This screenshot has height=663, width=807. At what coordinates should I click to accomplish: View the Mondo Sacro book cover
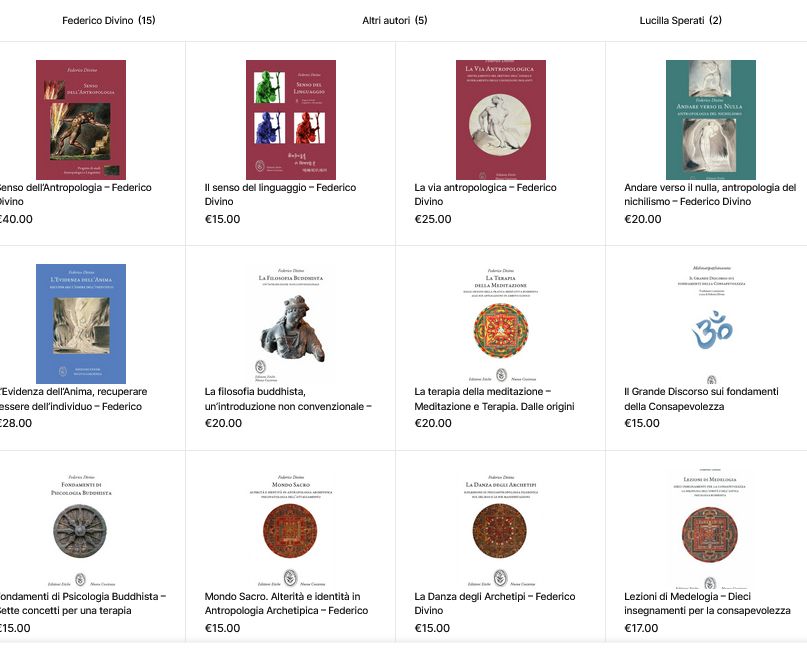point(291,529)
